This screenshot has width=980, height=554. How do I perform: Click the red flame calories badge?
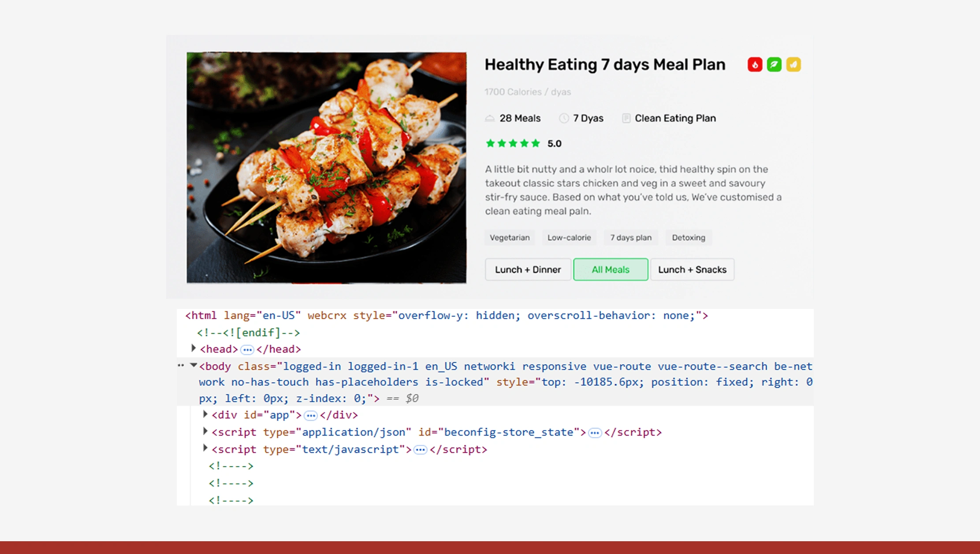755,64
